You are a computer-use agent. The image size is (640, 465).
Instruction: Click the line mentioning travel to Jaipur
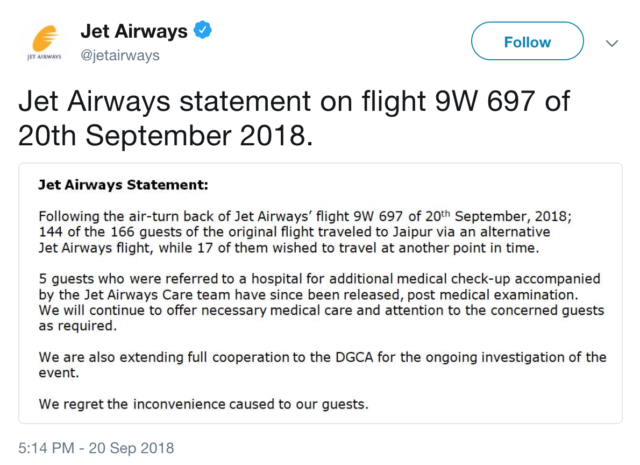[x=294, y=232]
